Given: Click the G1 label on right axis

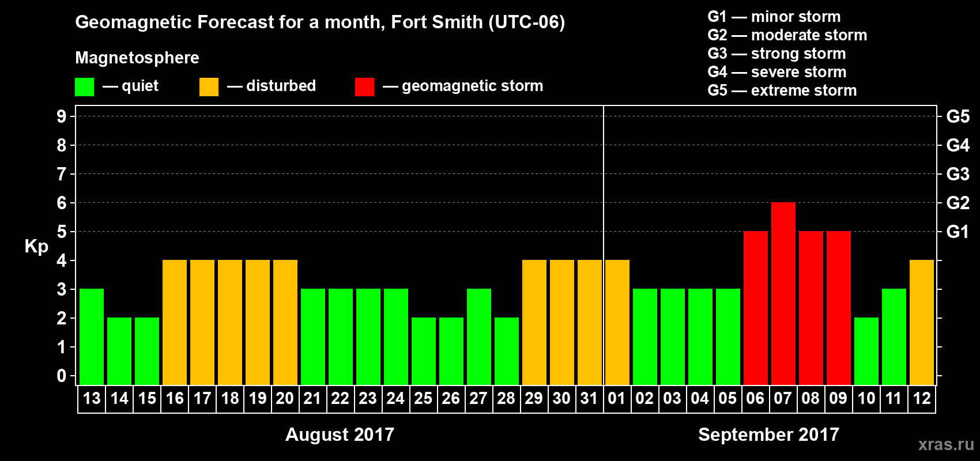Looking at the screenshot, I should point(958,232).
